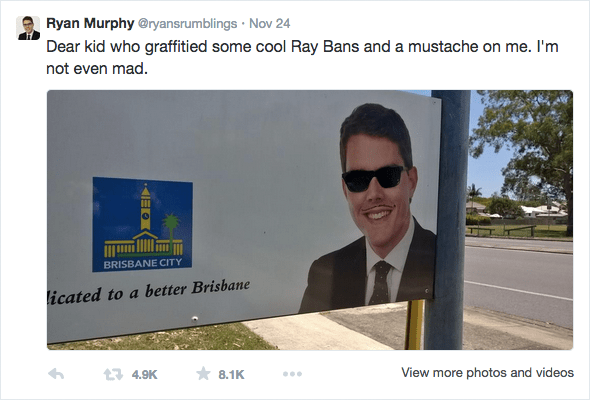Screen dimensions: 590x400
Task: Expand the attached billboard photo
Action: pyautogui.click(x=310, y=220)
